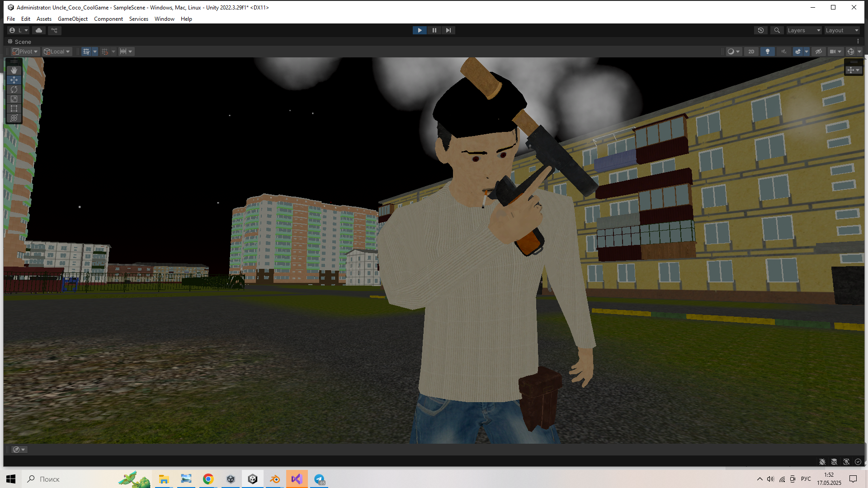
Task: Expand the Pivot handle position dropdown
Action: coord(25,52)
